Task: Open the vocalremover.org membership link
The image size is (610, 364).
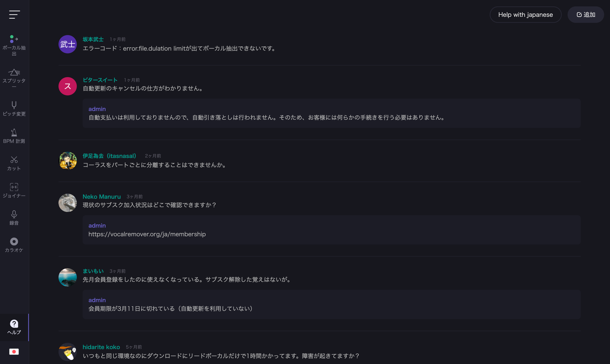Action: (x=147, y=234)
